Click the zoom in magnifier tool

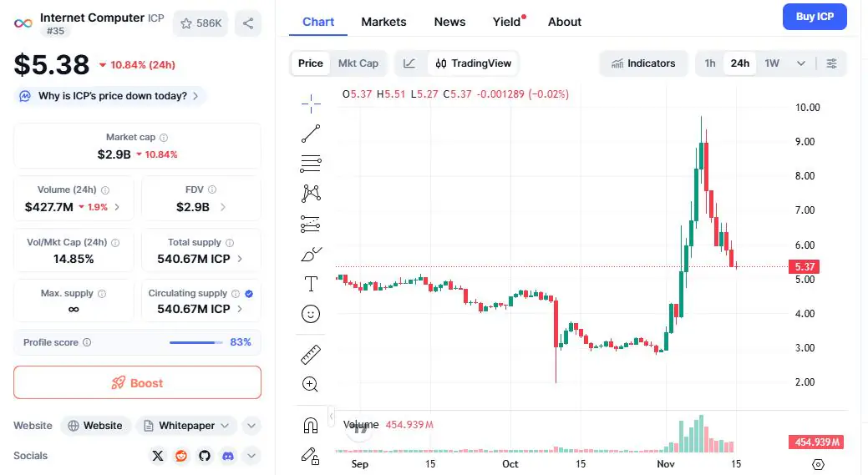coord(311,384)
